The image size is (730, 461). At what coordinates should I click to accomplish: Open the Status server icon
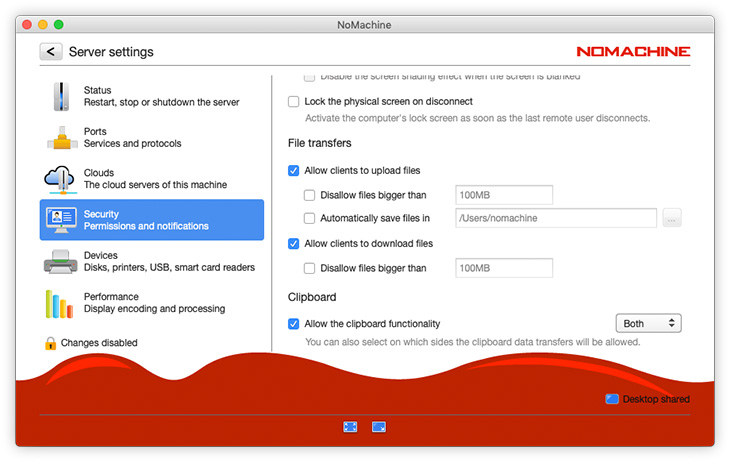[60, 97]
